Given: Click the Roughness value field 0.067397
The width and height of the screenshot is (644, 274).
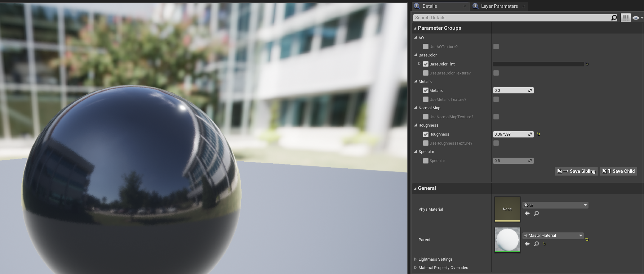Looking at the screenshot, I should pyautogui.click(x=513, y=134).
